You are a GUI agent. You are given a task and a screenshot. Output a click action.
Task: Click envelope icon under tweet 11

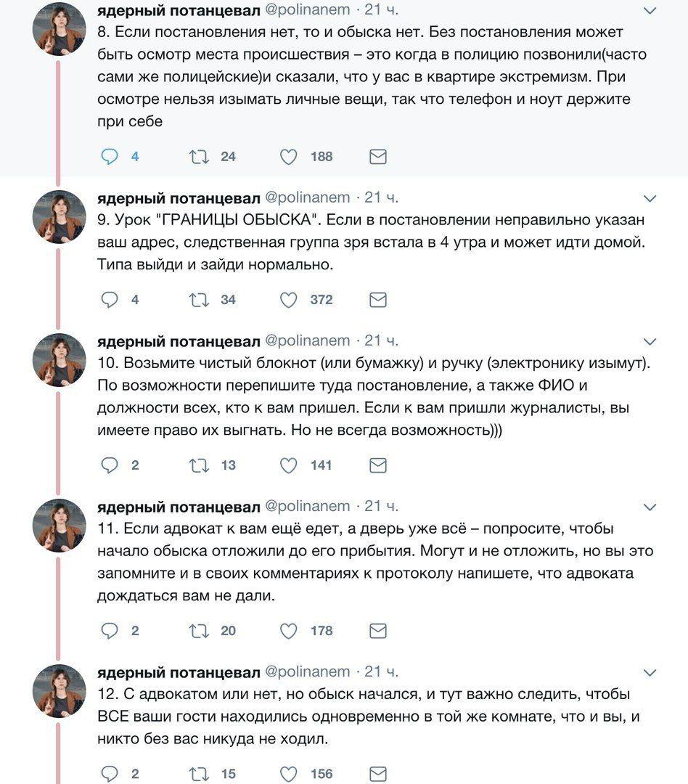pos(378,631)
